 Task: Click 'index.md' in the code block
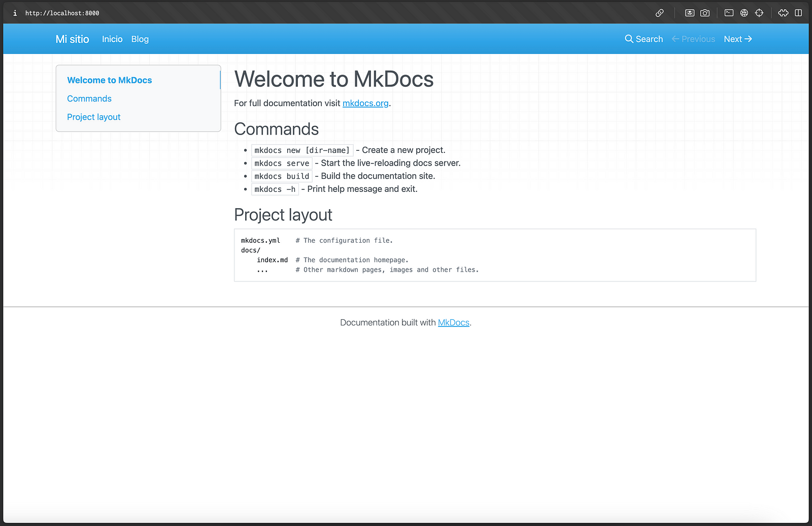click(x=272, y=260)
